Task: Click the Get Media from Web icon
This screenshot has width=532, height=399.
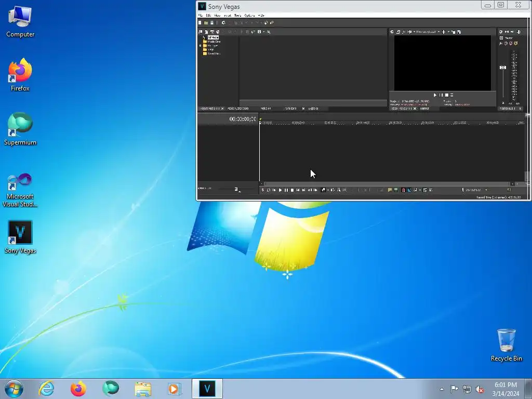Action: (218, 32)
